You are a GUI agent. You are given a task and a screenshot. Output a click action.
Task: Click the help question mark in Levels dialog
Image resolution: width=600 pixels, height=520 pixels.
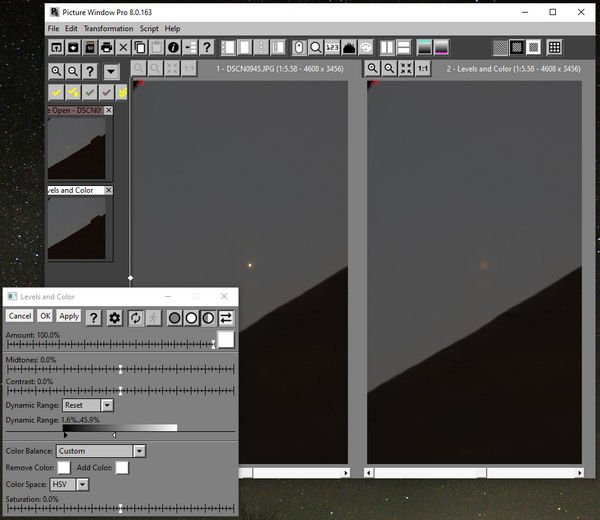[x=93, y=317]
